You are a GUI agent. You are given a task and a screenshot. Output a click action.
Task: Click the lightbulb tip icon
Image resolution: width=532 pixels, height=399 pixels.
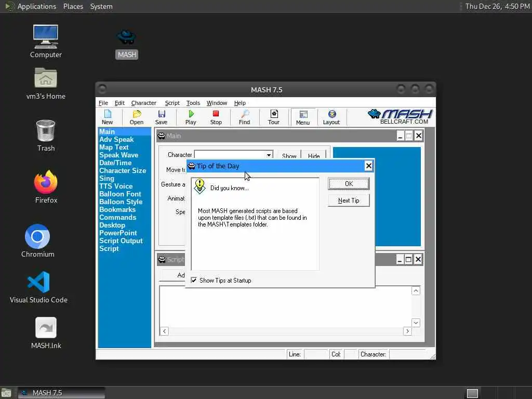199,187
